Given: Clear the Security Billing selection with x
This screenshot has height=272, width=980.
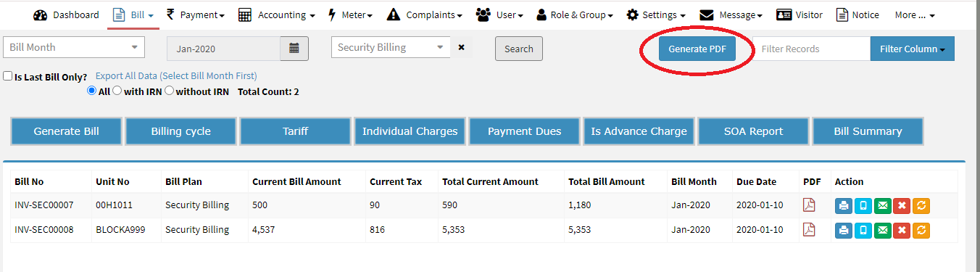Looking at the screenshot, I should [461, 48].
